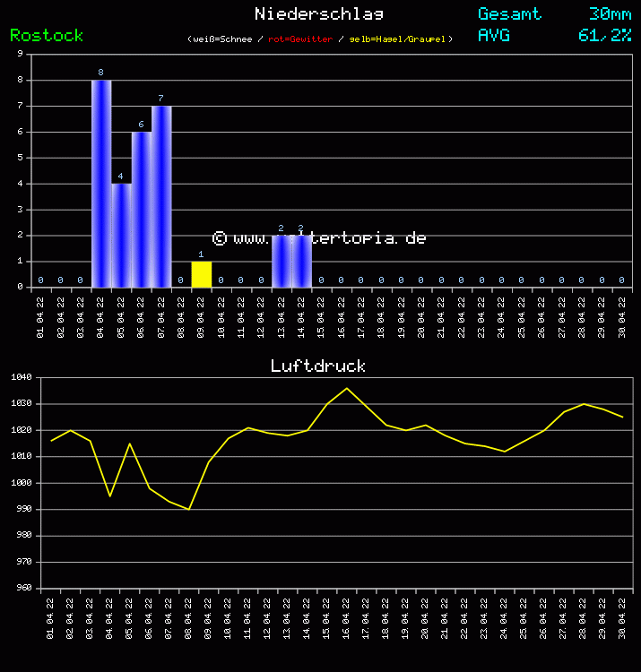Click the weiß=Schnee legend text

point(224,39)
